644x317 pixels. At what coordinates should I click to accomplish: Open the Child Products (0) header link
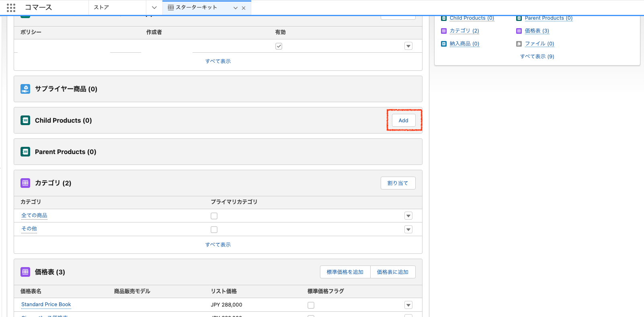(64, 120)
